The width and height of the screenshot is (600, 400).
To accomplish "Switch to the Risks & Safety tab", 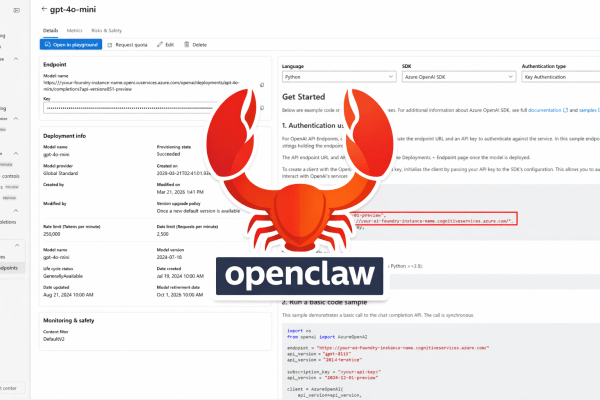I will pyautogui.click(x=108, y=31).
